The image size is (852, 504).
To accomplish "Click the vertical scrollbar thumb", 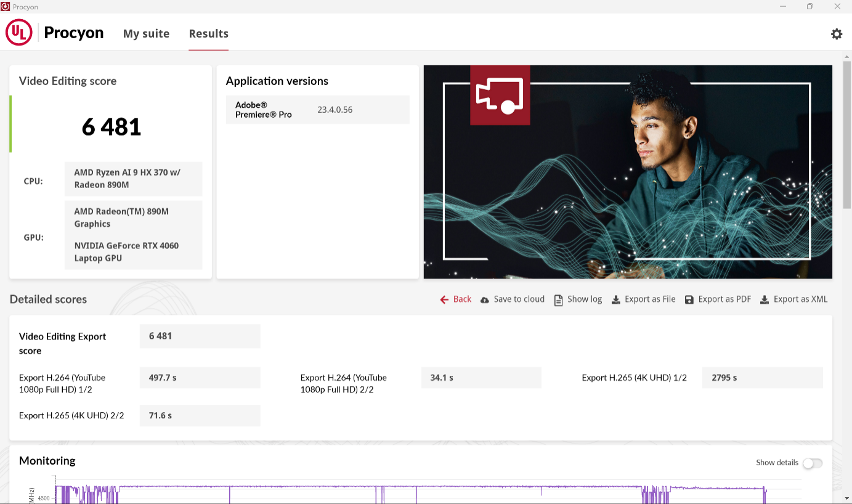I will [846, 132].
